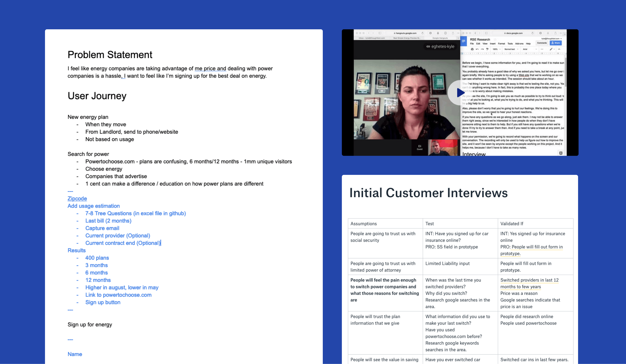Click the blue Share button
The image size is (626, 364).
556,43
